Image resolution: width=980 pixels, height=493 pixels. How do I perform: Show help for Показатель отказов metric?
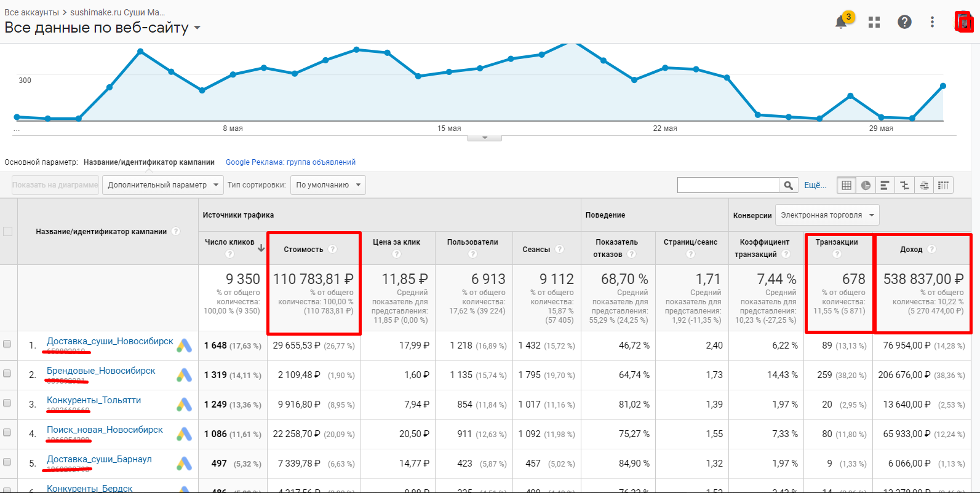coord(632,254)
